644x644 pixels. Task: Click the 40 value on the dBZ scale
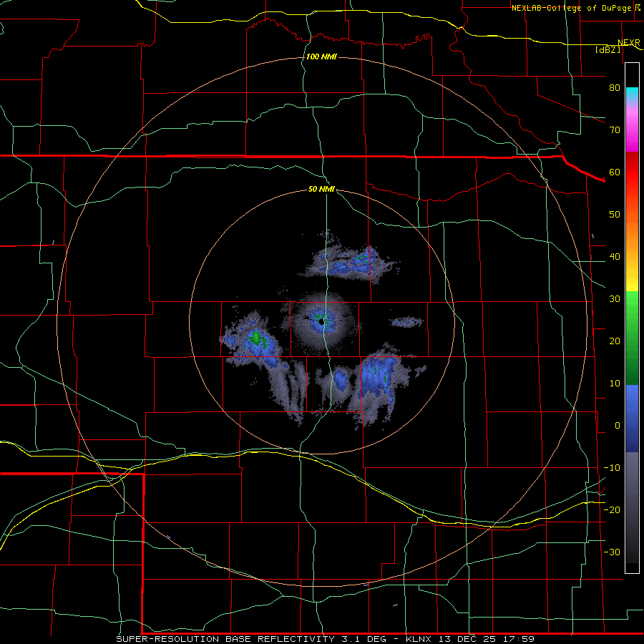(615, 257)
